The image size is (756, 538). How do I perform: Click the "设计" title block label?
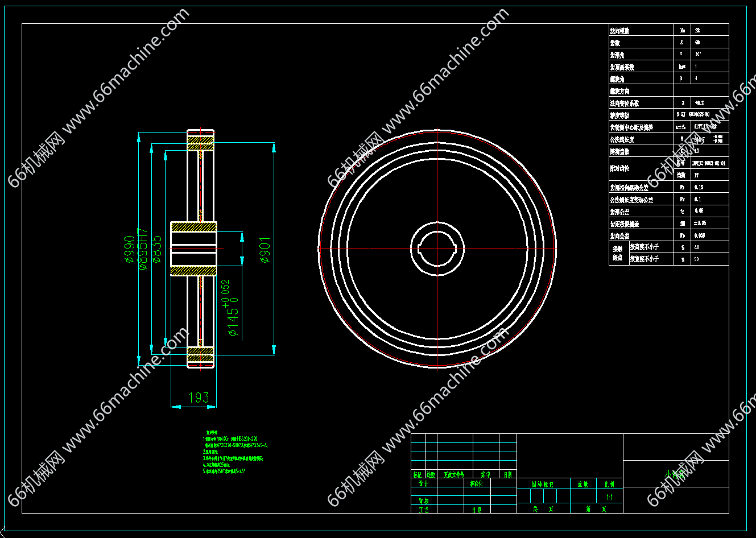423,483
